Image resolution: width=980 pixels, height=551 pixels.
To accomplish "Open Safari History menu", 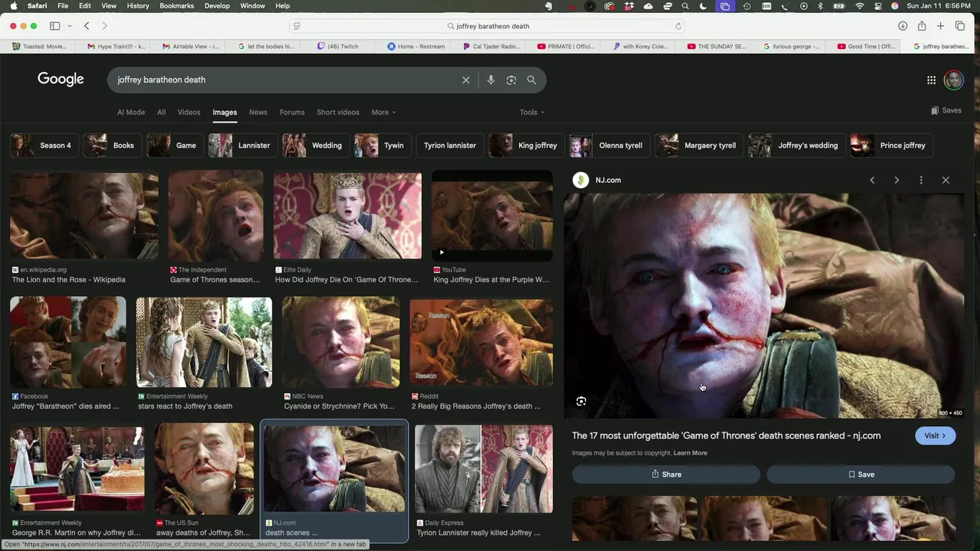I will (x=138, y=6).
